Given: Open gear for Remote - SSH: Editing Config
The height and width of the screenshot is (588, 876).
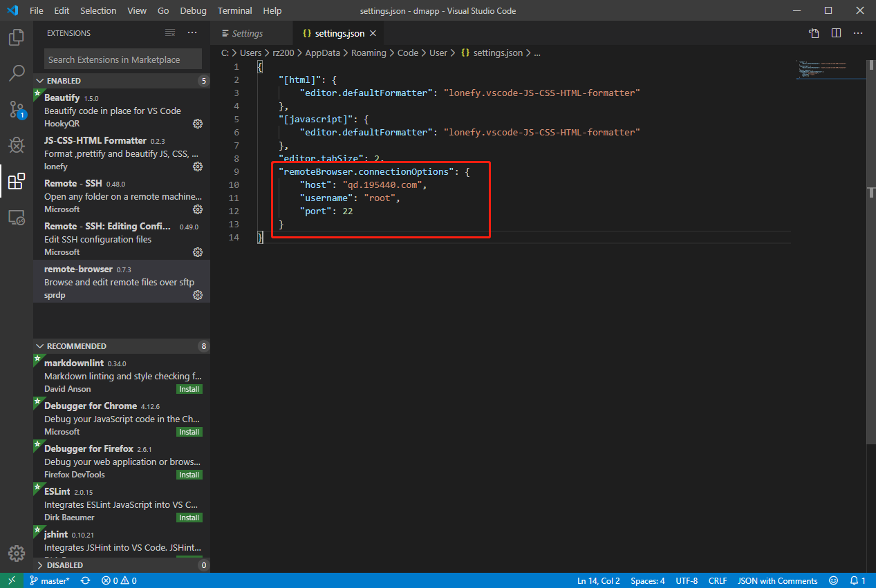Looking at the screenshot, I should [x=198, y=252].
